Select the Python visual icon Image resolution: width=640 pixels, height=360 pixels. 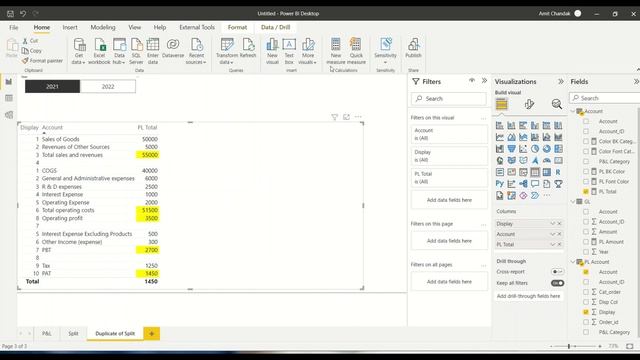pos(500,184)
